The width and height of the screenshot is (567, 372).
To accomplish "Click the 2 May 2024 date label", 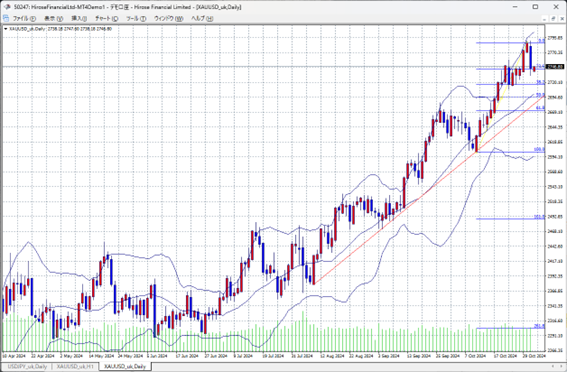I will coord(72,356).
